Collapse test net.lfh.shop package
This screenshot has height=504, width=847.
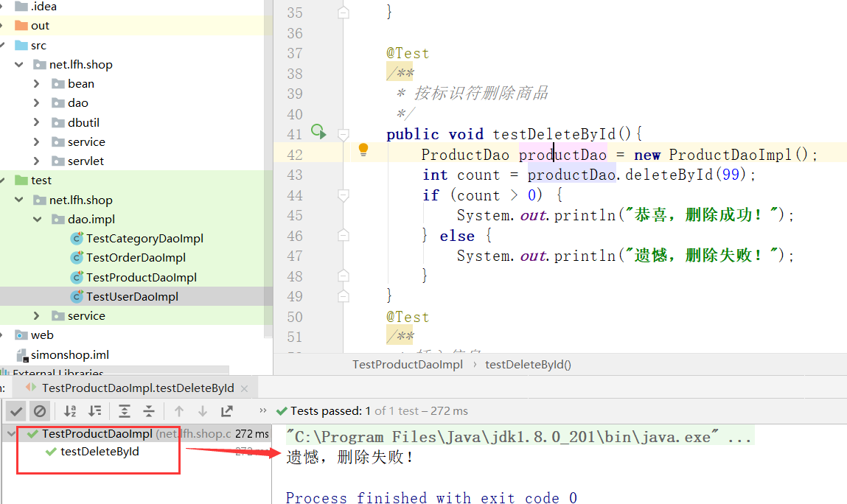(19, 200)
